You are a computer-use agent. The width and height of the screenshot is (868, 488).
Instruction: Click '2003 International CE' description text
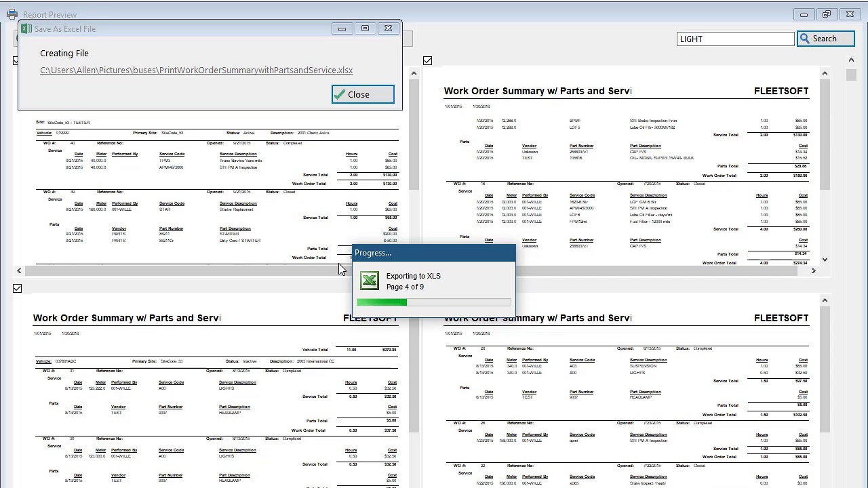tap(316, 361)
